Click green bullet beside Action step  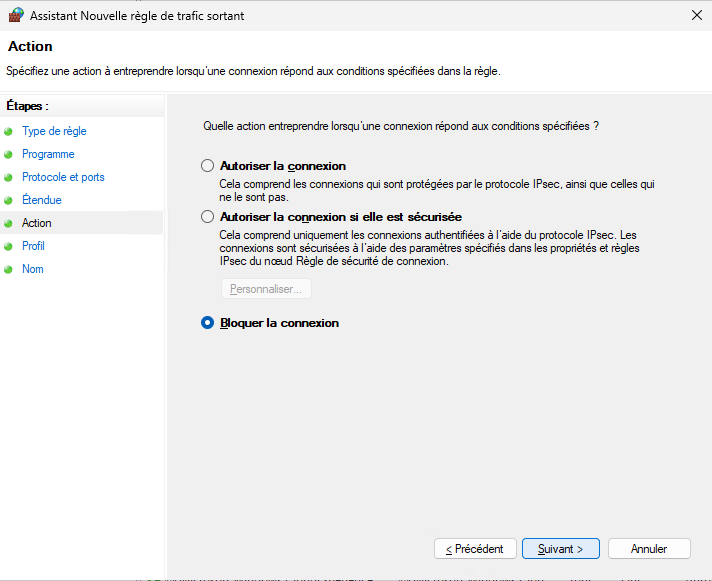pos(9,223)
